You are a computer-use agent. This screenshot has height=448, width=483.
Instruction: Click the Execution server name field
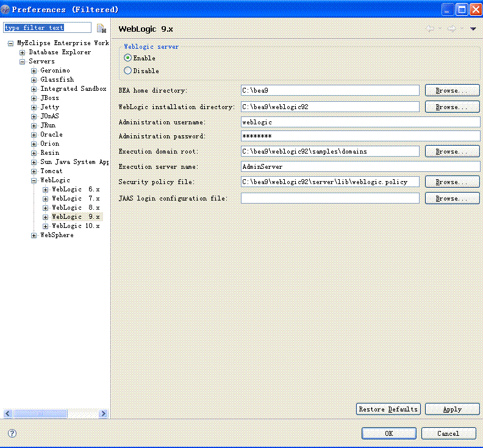coord(360,166)
